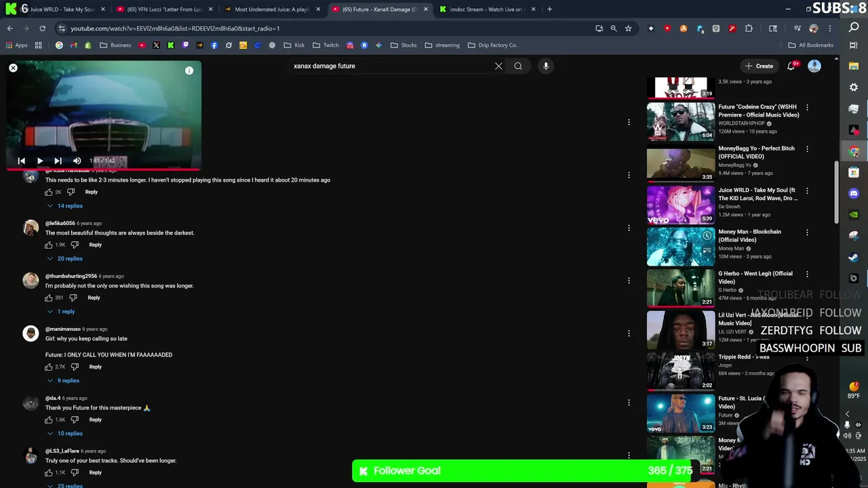Open Settings gear in taskbar
Screen dimensions: 868x488
pos(854,87)
